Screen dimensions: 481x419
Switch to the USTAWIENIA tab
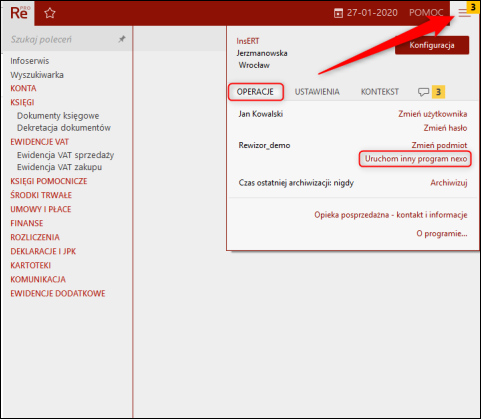(317, 92)
